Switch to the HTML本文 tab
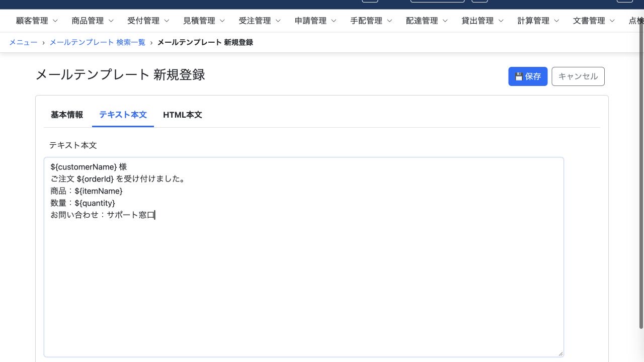The width and height of the screenshot is (644, 362). (x=183, y=115)
